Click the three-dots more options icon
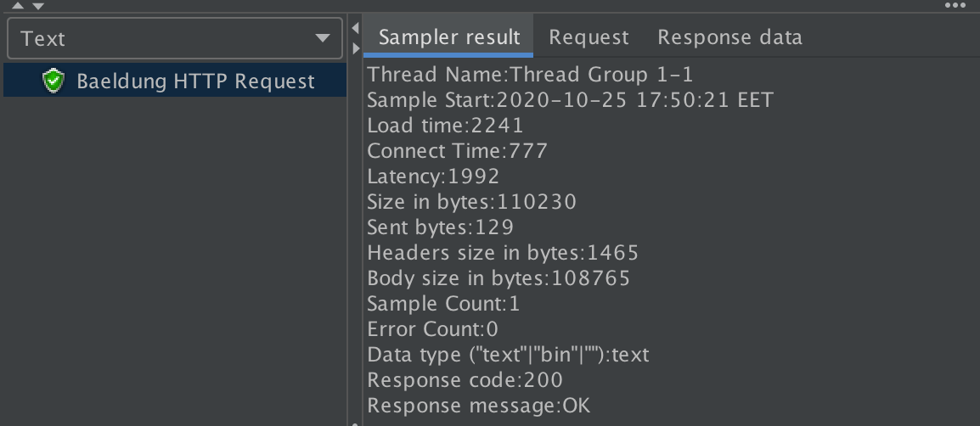 (x=955, y=5)
